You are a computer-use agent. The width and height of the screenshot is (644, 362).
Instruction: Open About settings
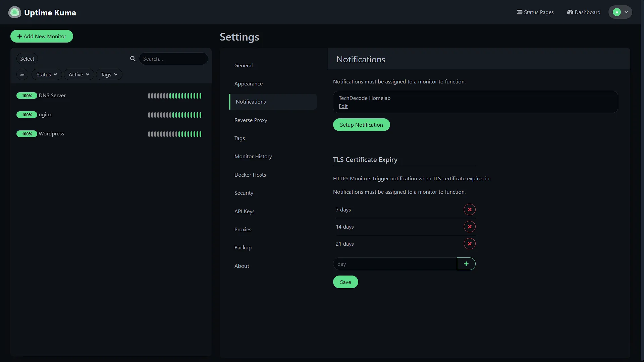pyautogui.click(x=273, y=266)
